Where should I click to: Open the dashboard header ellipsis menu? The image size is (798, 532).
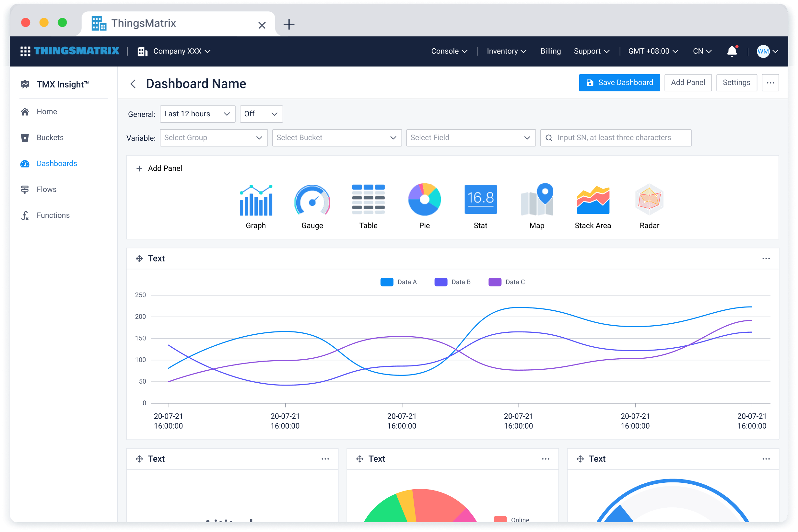(770, 83)
